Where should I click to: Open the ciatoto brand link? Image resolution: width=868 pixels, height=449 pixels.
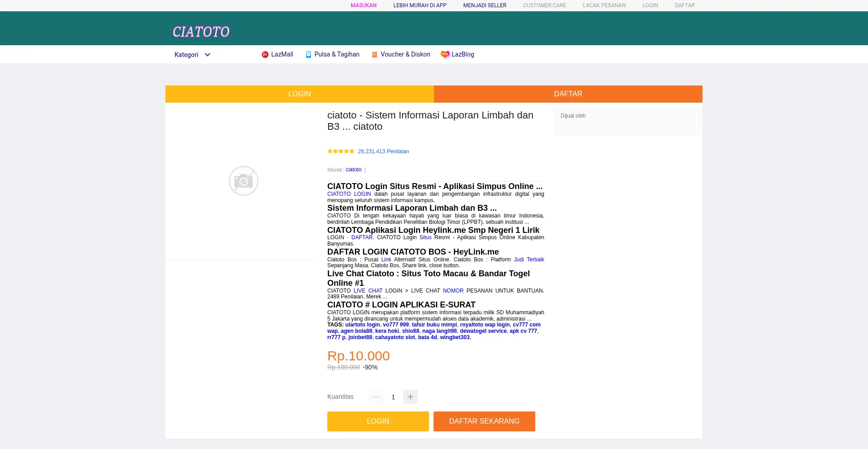coord(354,170)
